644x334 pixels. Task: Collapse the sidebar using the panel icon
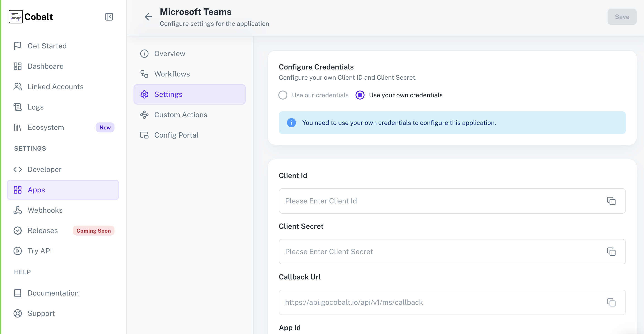click(x=109, y=17)
